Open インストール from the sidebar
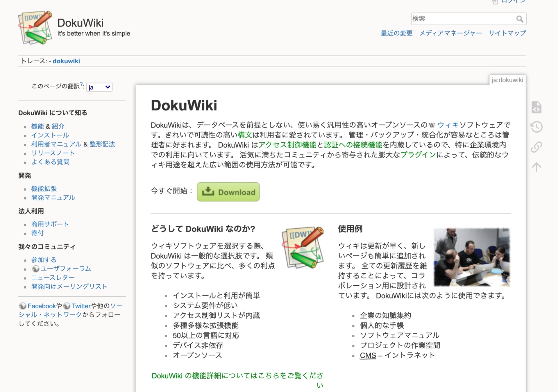 pos(49,135)
